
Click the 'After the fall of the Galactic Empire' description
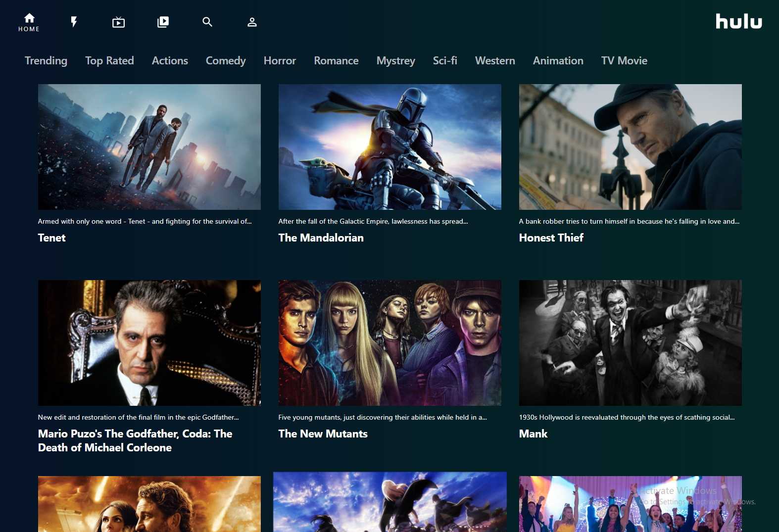pyautogui.click(x=373, y=221)
